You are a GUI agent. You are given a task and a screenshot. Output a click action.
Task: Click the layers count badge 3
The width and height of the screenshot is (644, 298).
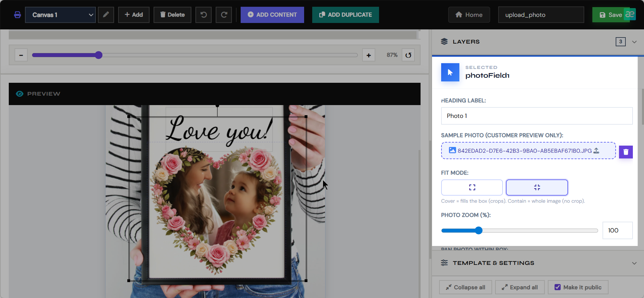pyautogui.click(x=620, y=42)
